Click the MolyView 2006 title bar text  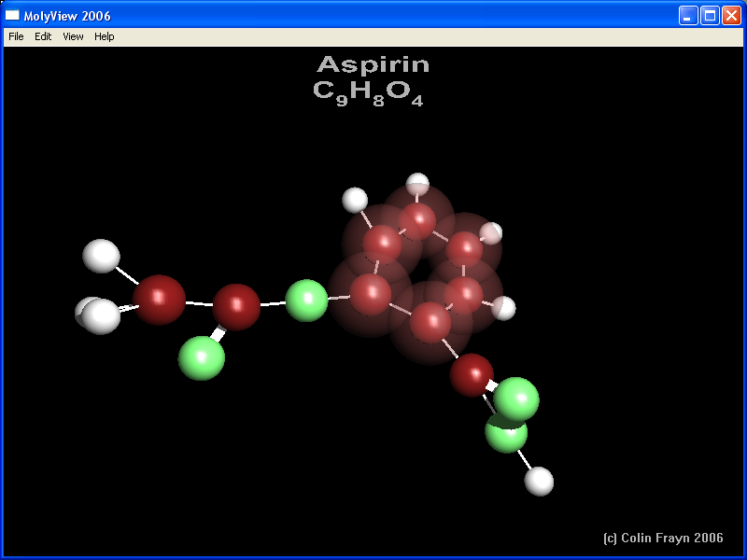[66, 15]
